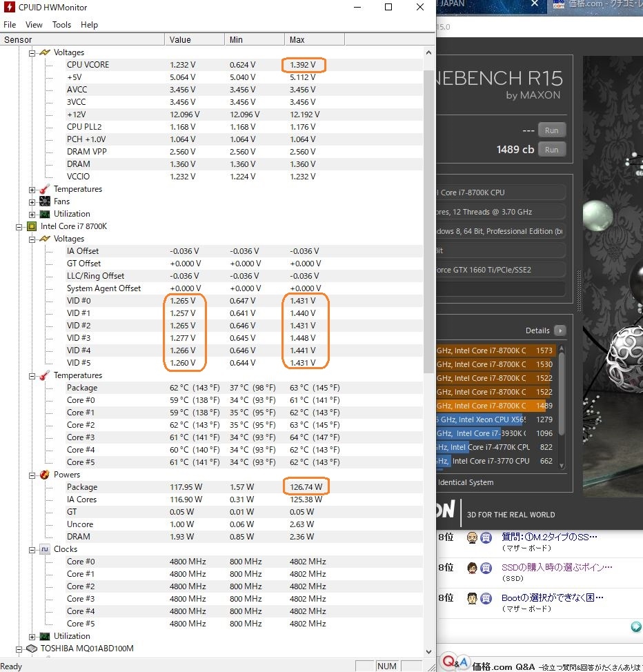The width and height of the screenshot is (643, 672).
Task: Open the Boot選択 question link
Action: tap(553, 598)
